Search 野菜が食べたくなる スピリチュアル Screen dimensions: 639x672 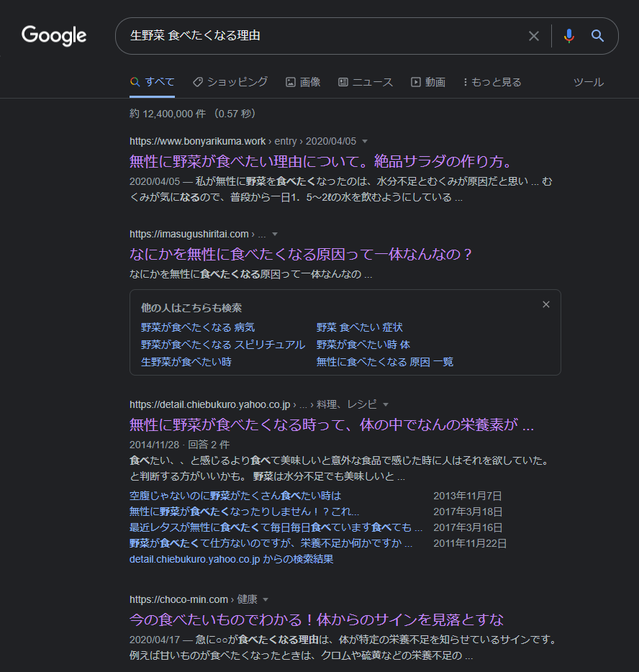(x=223, y=345)
